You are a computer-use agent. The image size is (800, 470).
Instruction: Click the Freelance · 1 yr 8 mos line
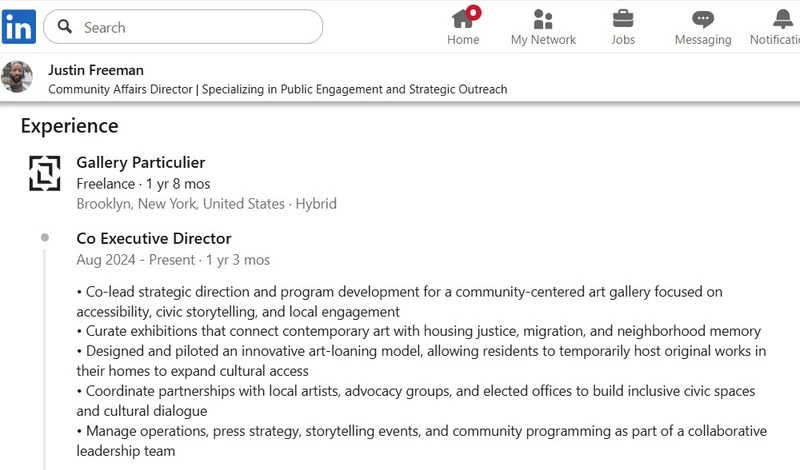[143, 184]
